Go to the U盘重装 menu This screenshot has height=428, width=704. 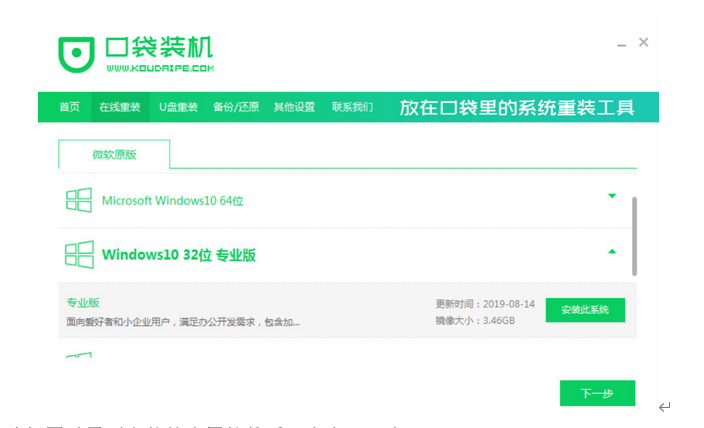(x=177, y=107)
